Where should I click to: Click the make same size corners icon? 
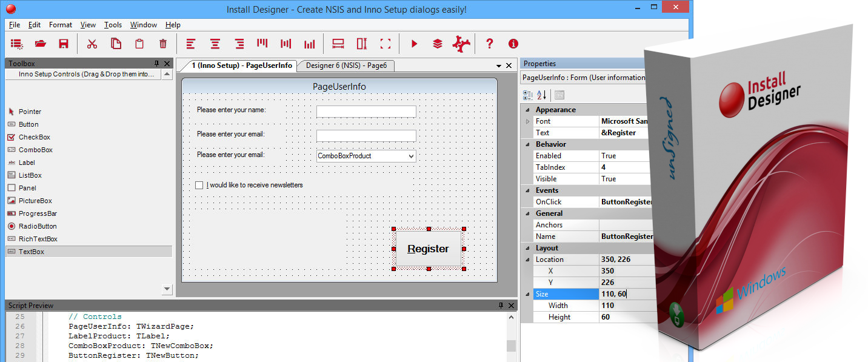386,44
